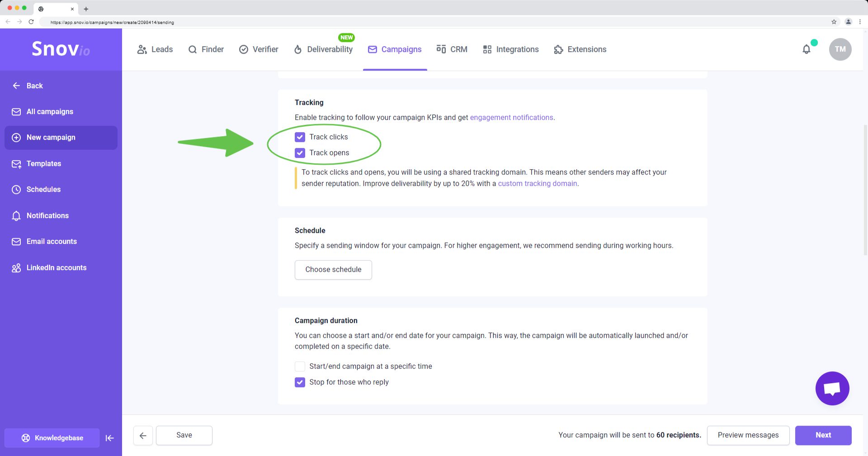Click the Preview messages button

pyautogui.click(x=748, y=435)
